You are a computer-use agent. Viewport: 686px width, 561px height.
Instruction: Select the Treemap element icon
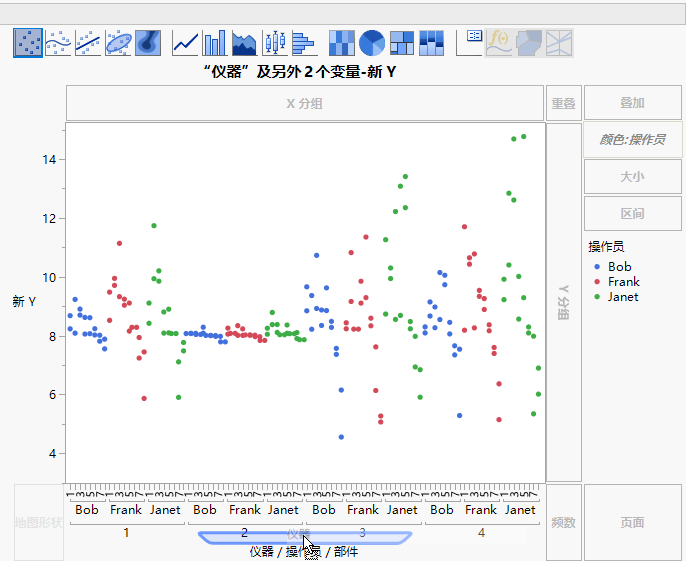click(x=402, y=42)
